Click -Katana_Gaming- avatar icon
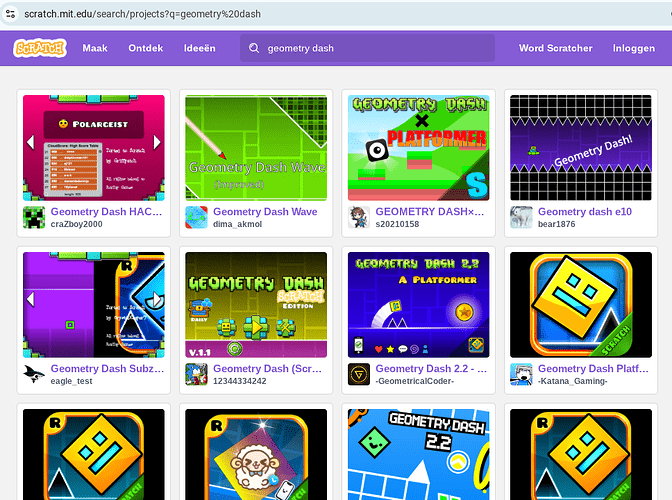This screenshot has width=672, height=500. coord(521,374)
